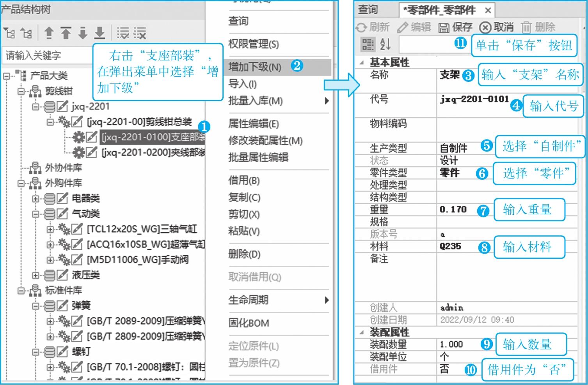Collapse the jxq-2201 tree node
Viewport: 588px width, 385px height.
(x=36, y=106)
